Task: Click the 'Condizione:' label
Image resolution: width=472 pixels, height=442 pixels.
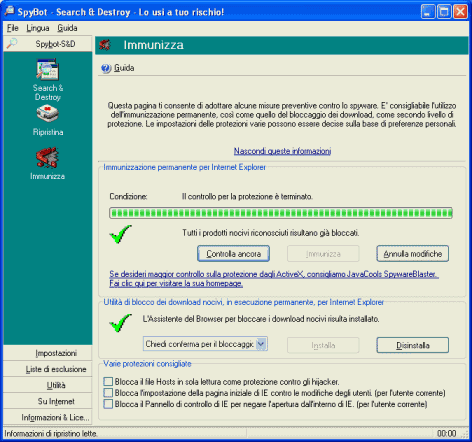Action: point(128,197)
